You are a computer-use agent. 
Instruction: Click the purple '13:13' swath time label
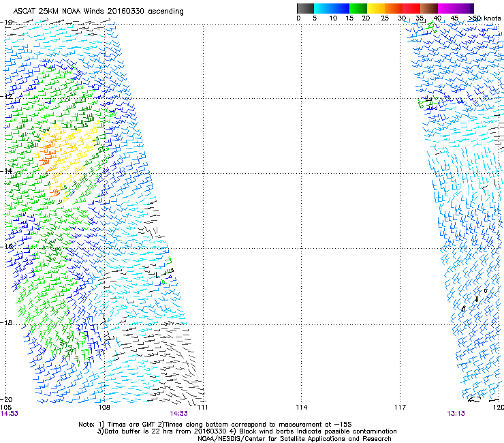(x=456, y=414)
